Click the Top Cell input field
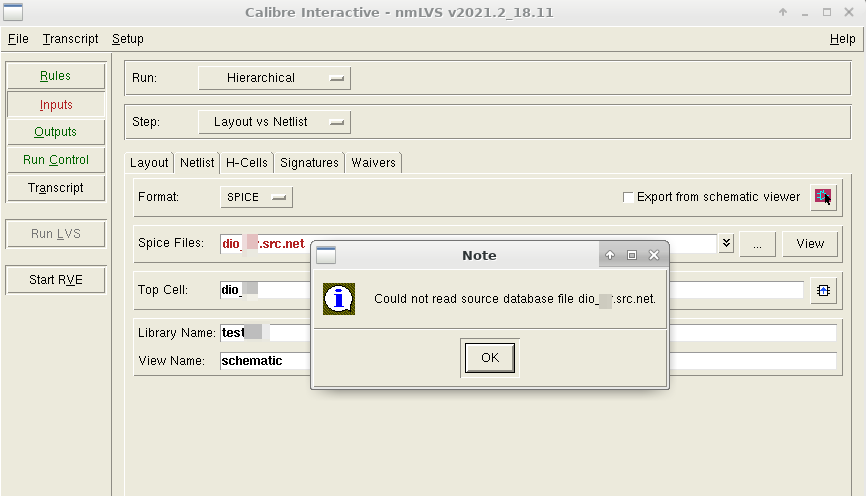 pos(511,290)
